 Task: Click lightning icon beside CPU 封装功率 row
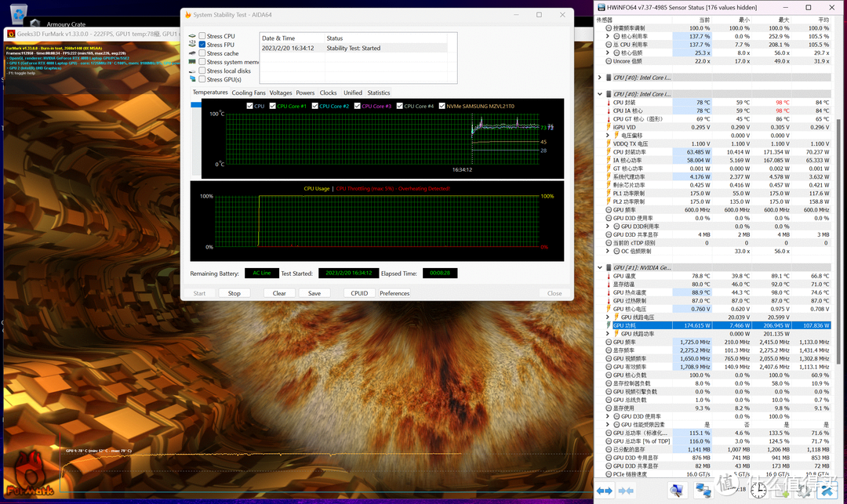pyautogui.click(x=609, y=152)
